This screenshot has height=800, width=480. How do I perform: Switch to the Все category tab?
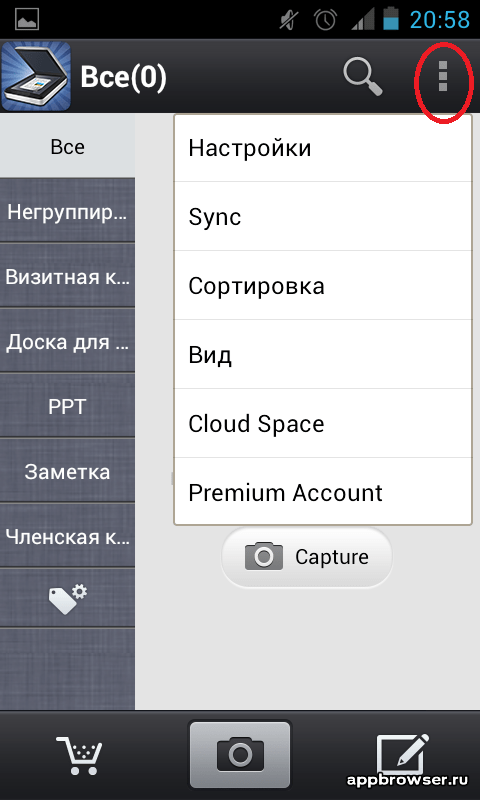tap(67, 146)
